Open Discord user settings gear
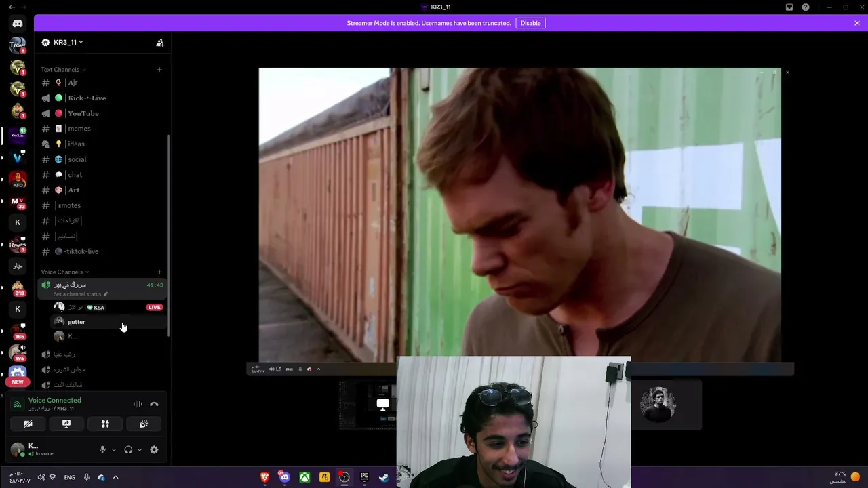This screenshot has height=488, width=868. (154, 449)
